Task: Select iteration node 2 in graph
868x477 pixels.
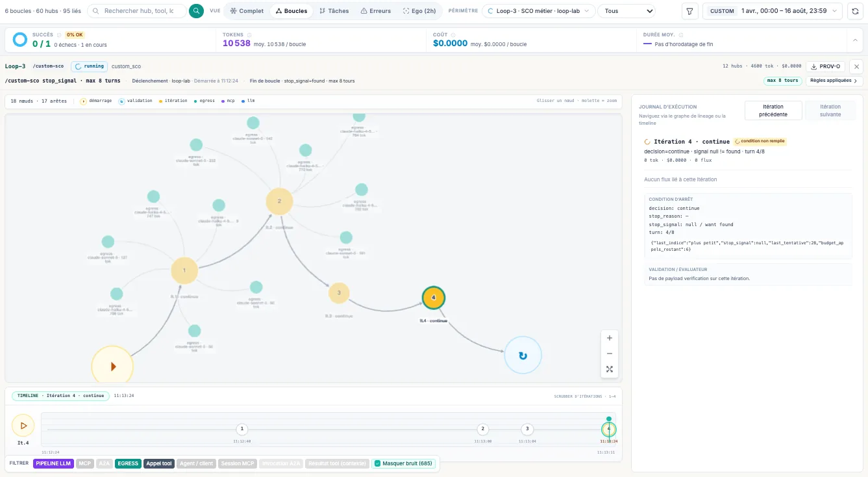Action: tap(279, 201)
